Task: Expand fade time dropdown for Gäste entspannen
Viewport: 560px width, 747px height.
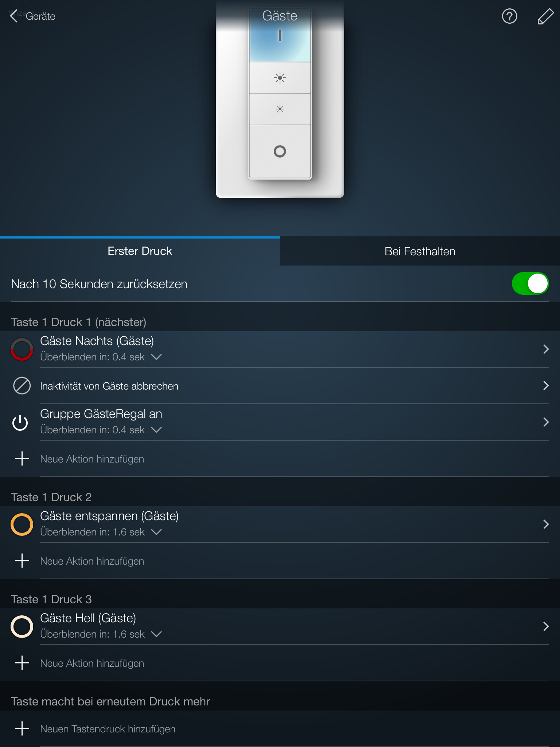Action: click(x=156, y=532)
